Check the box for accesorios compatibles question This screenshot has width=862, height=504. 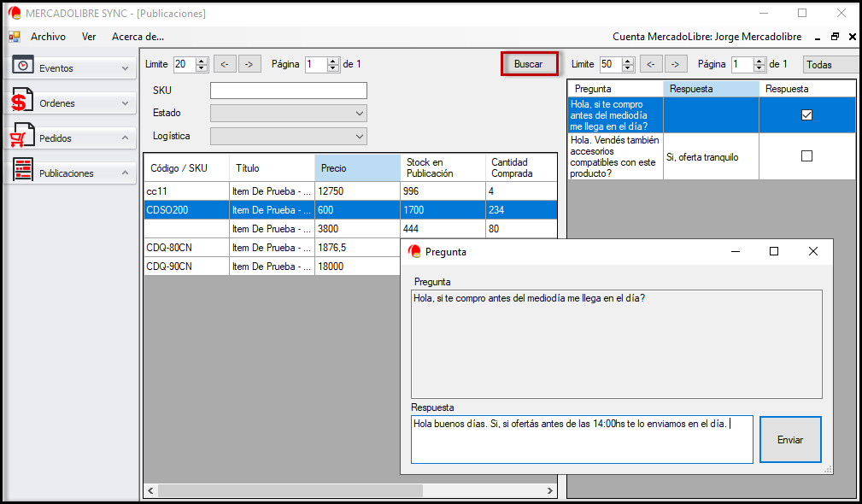[x=806, y=156]
